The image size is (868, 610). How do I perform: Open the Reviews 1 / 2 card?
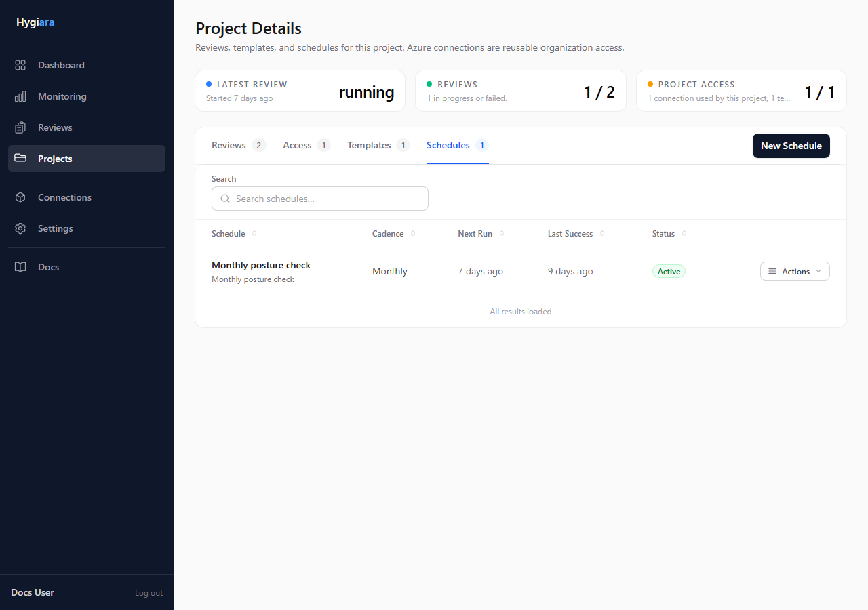[x=521, y=91]
